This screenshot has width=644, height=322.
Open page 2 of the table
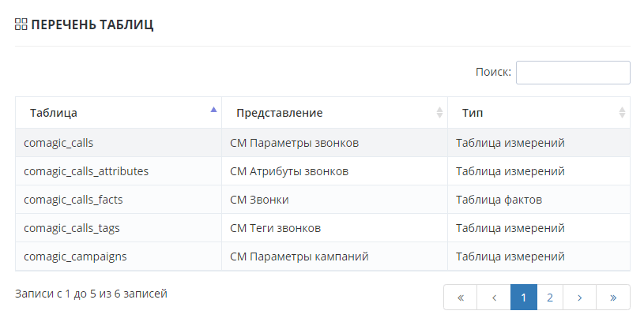pos(550,298)
